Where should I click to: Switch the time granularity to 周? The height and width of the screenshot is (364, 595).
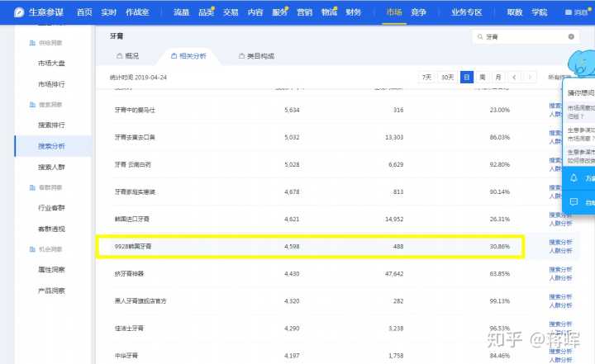click(483, 77)
